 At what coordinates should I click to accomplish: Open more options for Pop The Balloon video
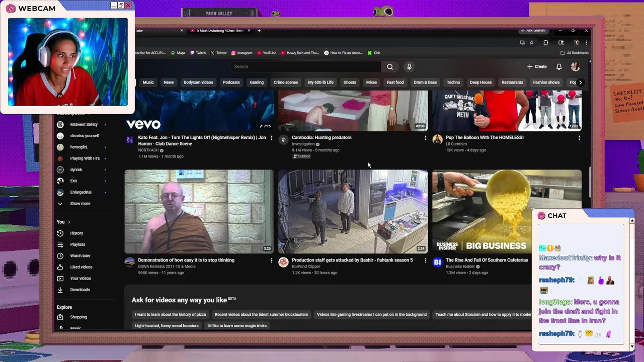pyautogui.click(x=579, y=138)
